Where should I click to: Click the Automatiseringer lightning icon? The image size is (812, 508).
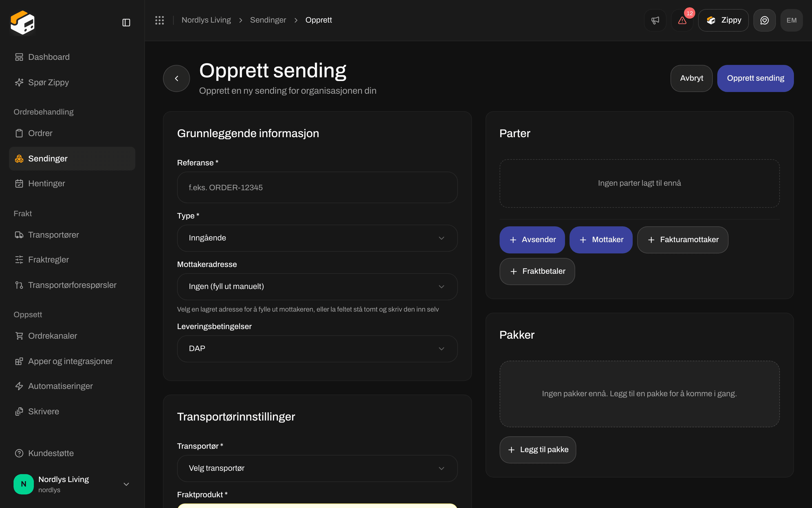pos(19,386)
